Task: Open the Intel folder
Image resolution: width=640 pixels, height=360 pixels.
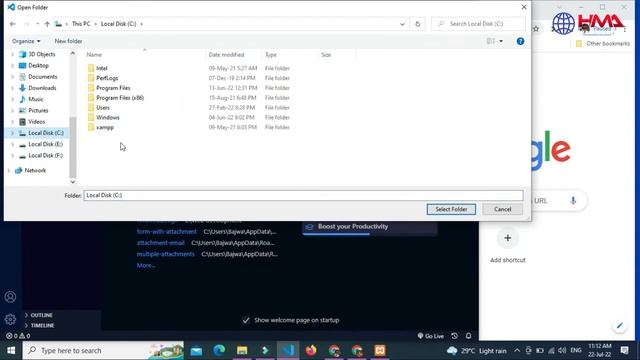Action: [x=102, y=68]
